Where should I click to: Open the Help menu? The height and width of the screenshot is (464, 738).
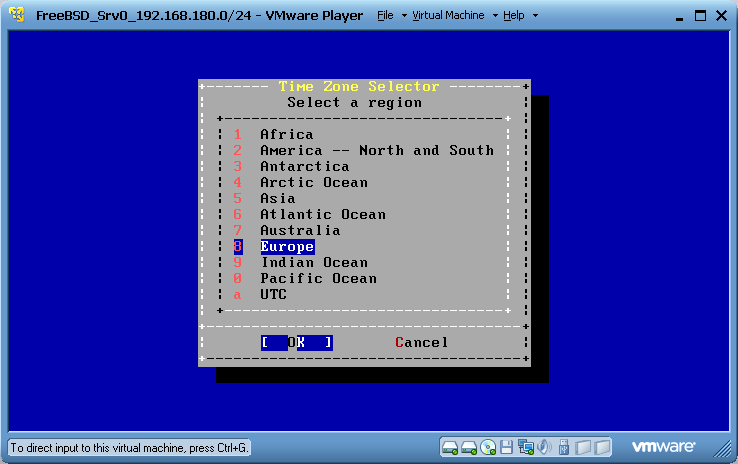point(513,16)
